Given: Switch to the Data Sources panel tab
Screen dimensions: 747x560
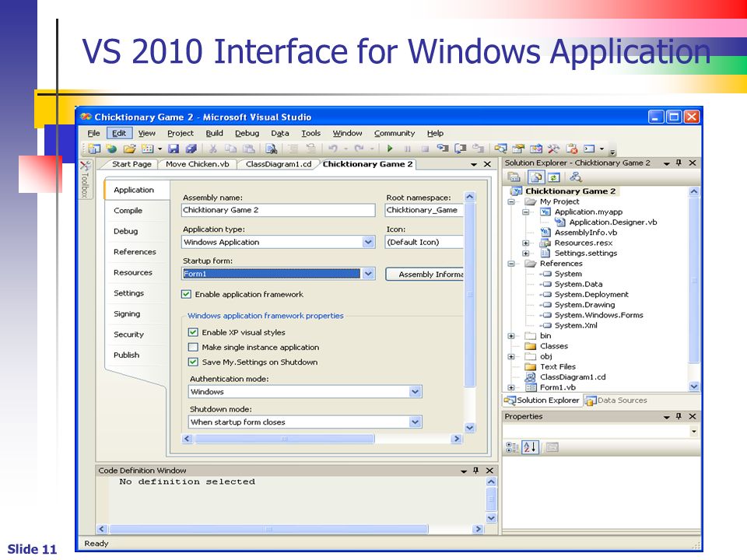Looking at the screenshot, I should point(616,401).
